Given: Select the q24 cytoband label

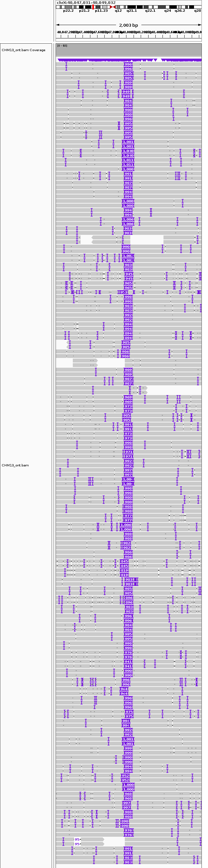Looking at the screenshot, I should click(168, 11).
